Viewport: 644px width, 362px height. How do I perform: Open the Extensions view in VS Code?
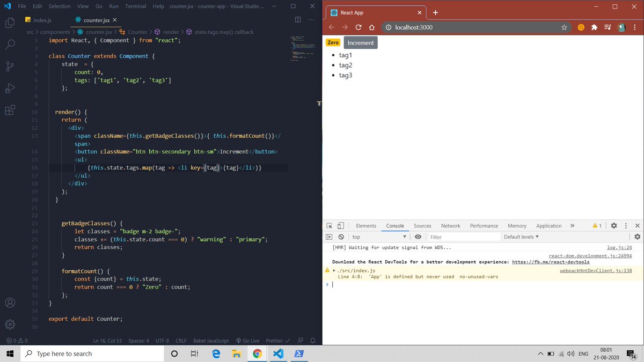(x=10, y=110)
